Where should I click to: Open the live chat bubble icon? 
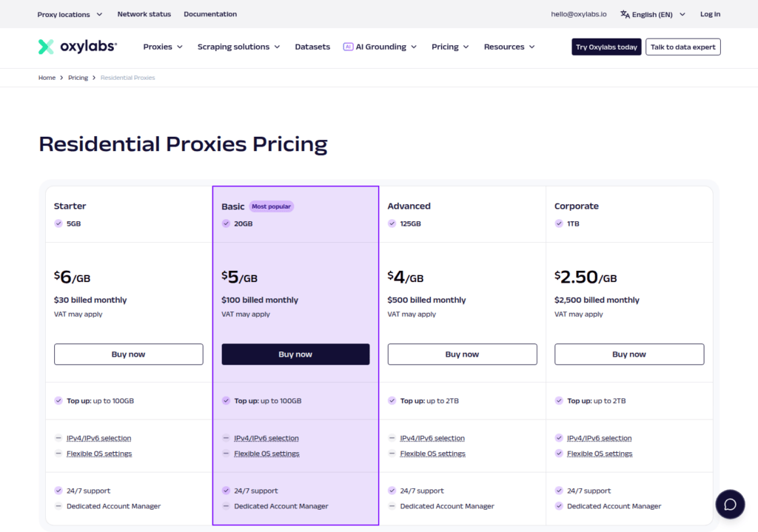tap(730, 505)
